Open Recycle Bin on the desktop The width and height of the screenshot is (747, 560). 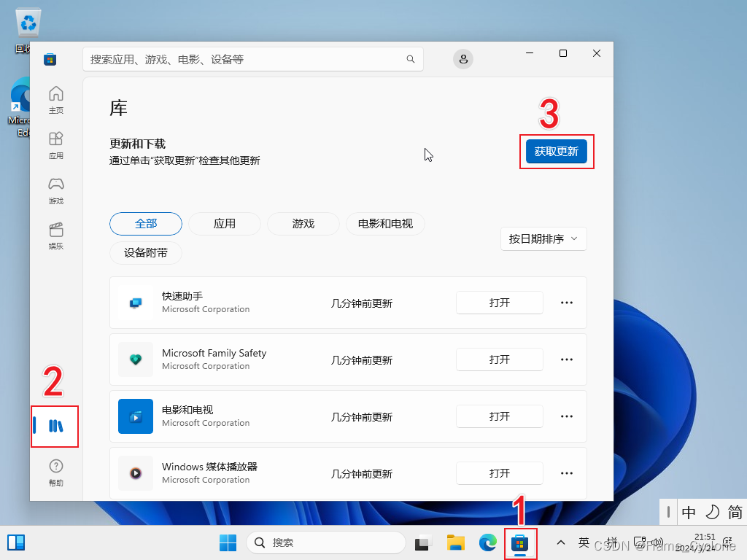[x=27, y=28]
